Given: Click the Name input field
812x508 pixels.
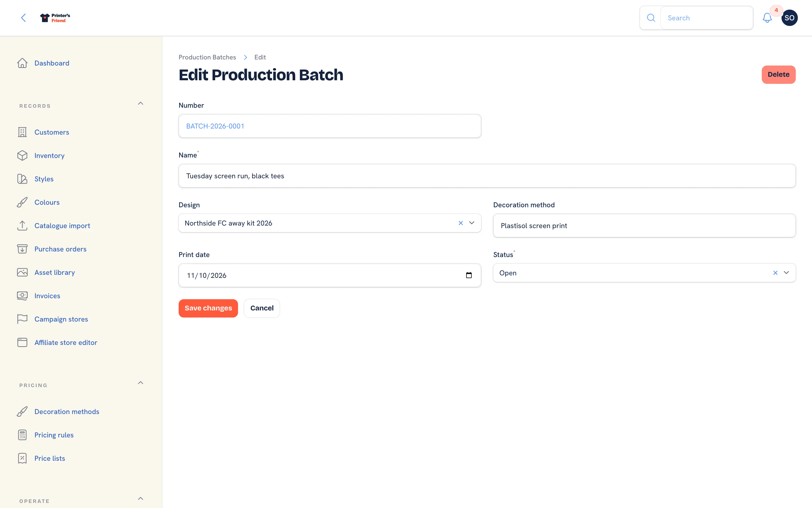Looking at the screenshot, I should (487, 176).
